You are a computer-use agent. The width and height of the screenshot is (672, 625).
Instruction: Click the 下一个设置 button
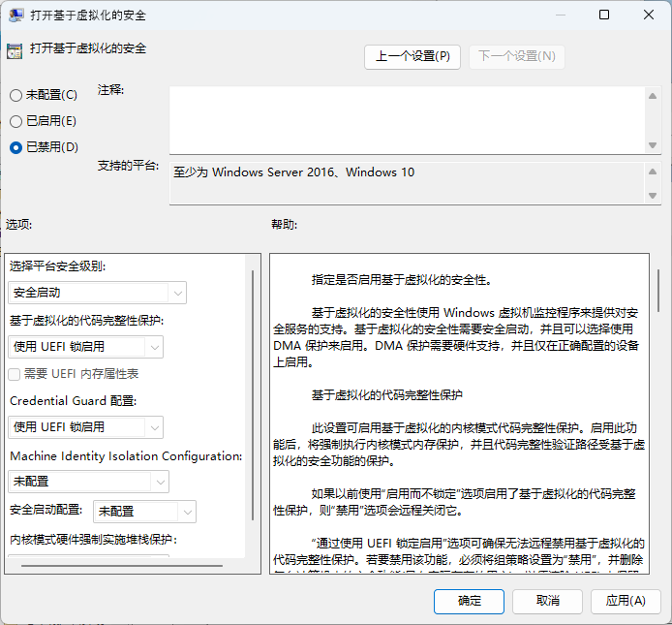[x=517, y=56]
